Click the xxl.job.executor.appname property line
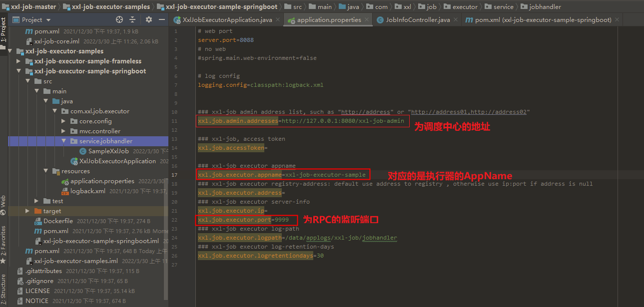The image size is (644, 307). (x=282, y=175)
